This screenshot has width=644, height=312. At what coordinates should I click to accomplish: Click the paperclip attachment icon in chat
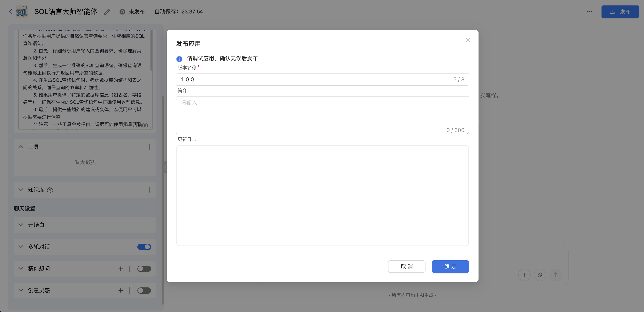pyautogui.click(x=540, y=275)
